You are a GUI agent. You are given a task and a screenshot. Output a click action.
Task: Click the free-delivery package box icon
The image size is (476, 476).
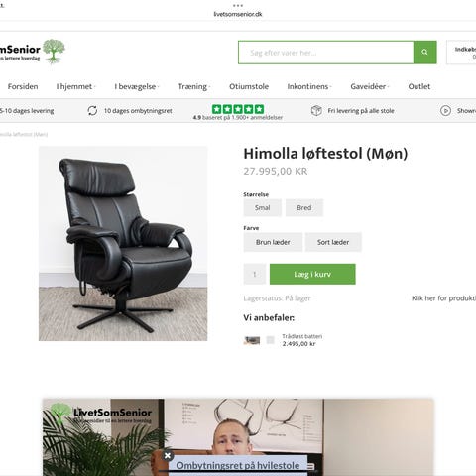316,111
